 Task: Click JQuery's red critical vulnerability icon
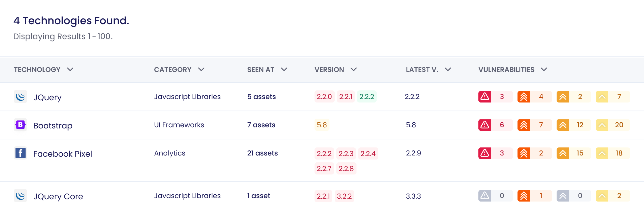click(x=485, y=97)
